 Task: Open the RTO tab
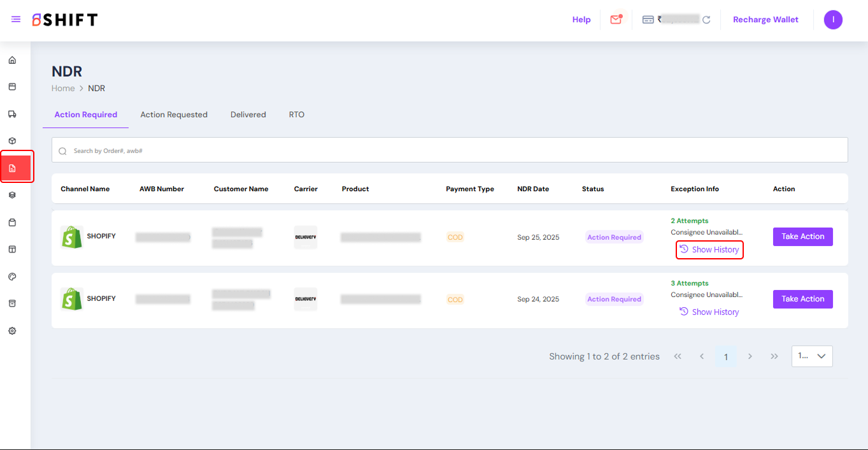tap(297, 115)
